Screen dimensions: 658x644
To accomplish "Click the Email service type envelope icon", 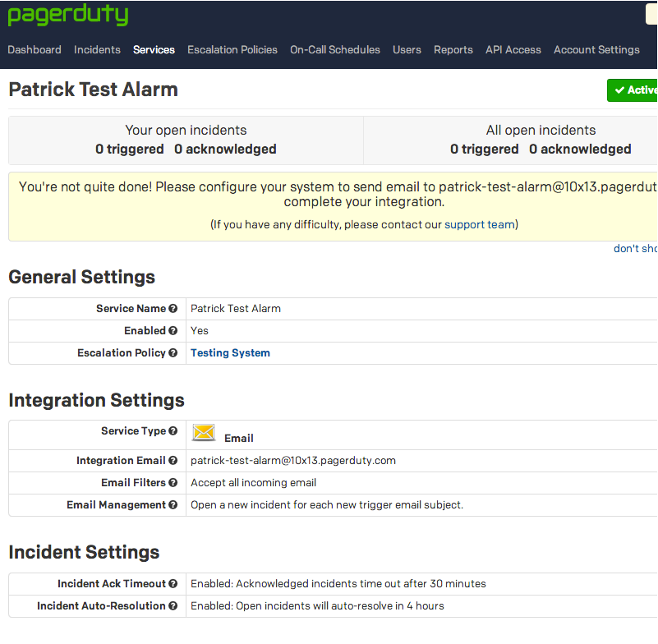I will 203,432.
